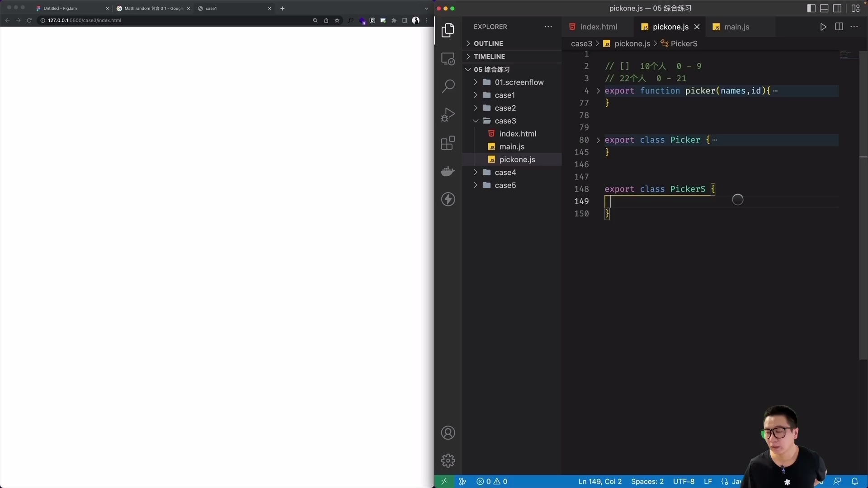Select UTF-8 encoding in the status bar
The height and width of the screenshot is (488, 868).
(684, 482)
